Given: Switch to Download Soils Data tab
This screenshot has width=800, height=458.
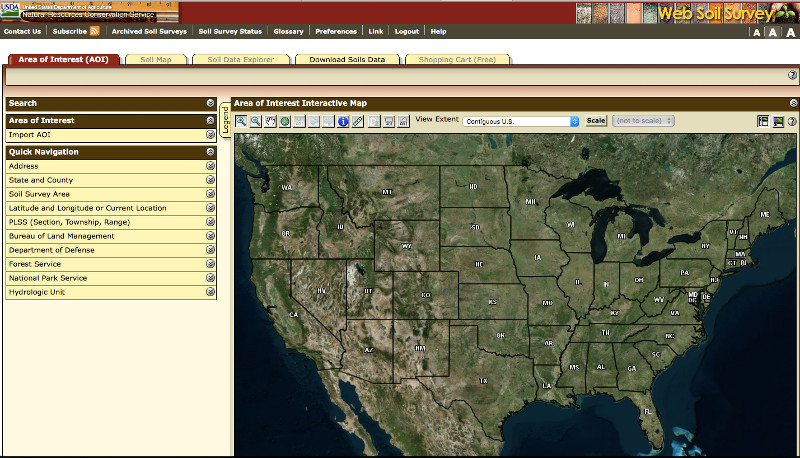Looking at the screenshot, I should 347,60.
